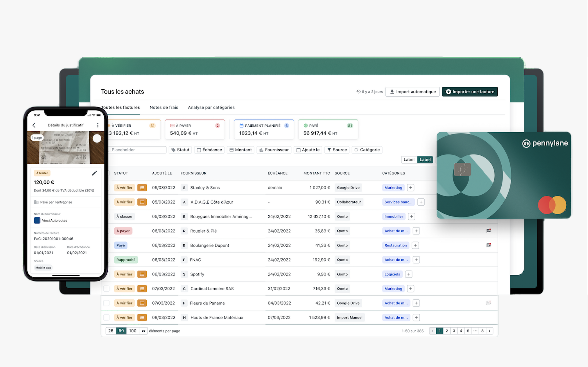Image resolution: width=588 pixels, height=367 pixels.
Task: Click the plus icon next to the Marketing category tag
Action: (x=410, y=187)
